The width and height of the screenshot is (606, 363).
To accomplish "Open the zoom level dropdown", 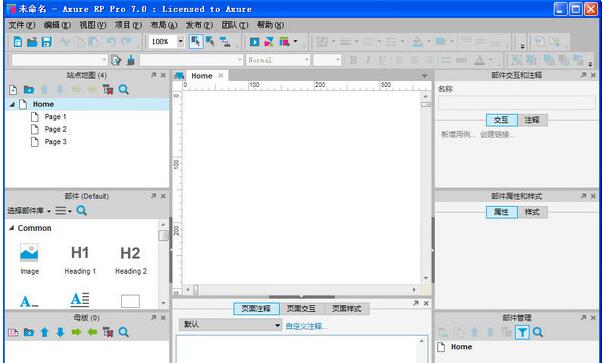I will [180, 41].
